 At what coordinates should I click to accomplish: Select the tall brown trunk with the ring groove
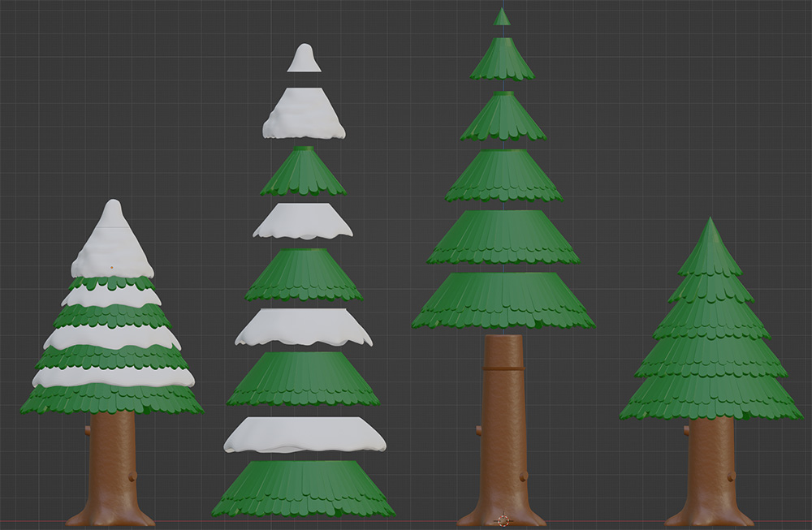[x=502, y=429]
